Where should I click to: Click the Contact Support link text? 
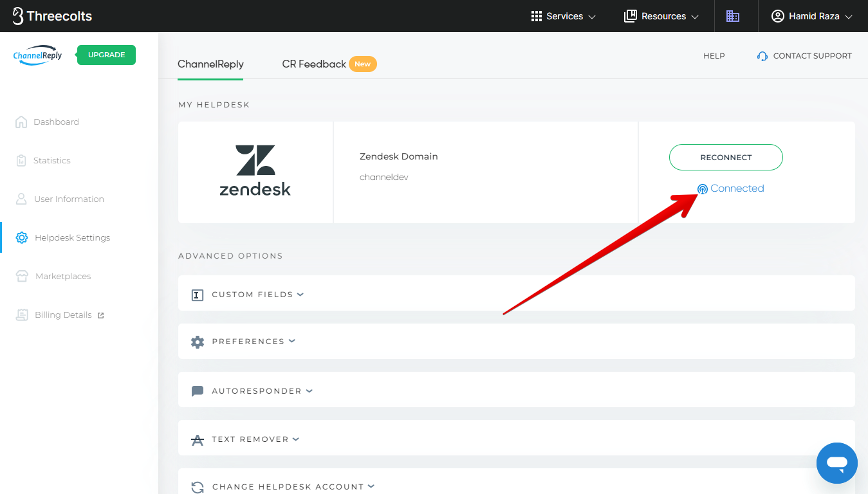click(812, 56)
